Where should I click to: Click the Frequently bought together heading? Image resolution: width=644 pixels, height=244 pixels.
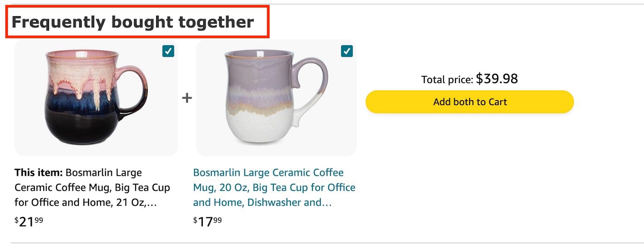pyautogui.click(x=133, y=22)
